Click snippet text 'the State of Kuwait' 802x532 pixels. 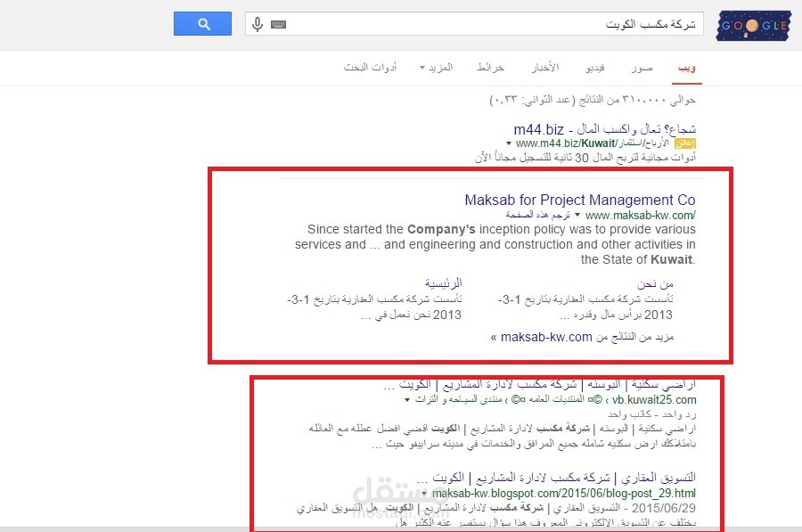[638, 259]
